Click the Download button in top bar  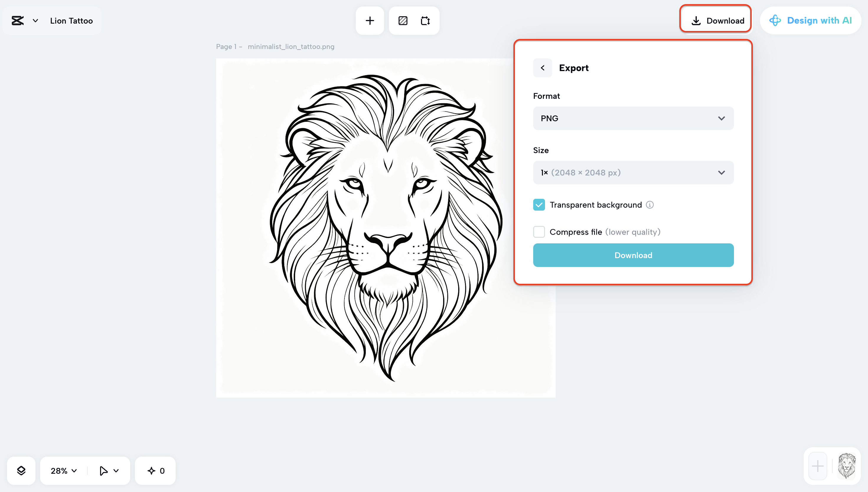click(715, 21)
